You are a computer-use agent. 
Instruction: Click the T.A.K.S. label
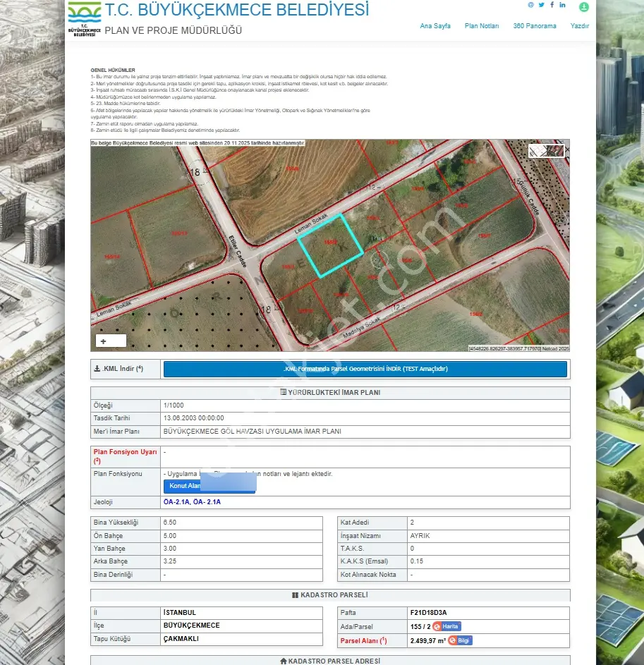[x=352, y=549]
